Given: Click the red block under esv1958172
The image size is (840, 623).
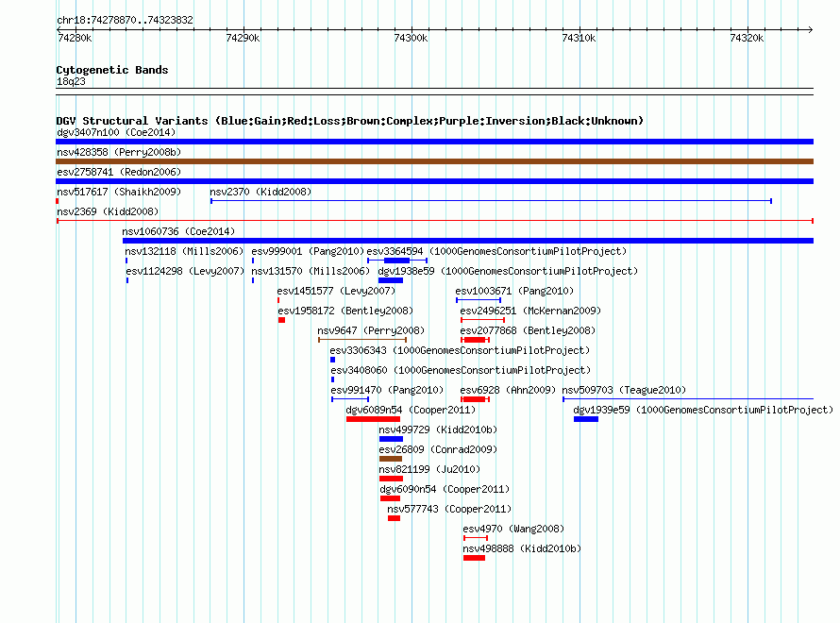Looking at the screenshot, I should (x=282, y=320).
